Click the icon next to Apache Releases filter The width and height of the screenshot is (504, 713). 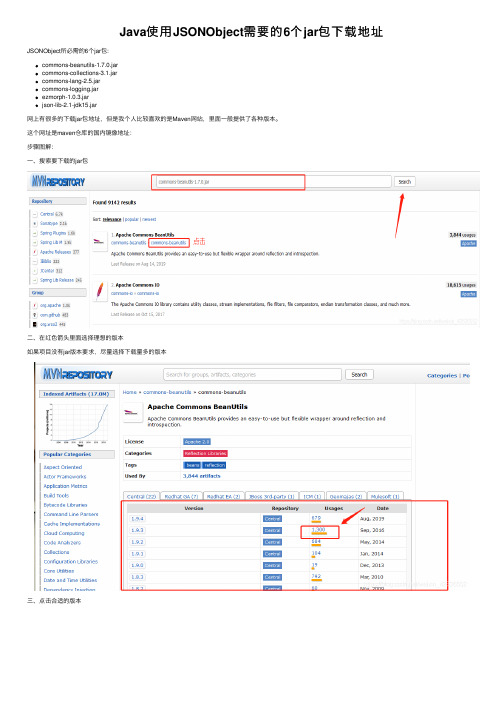35,252
